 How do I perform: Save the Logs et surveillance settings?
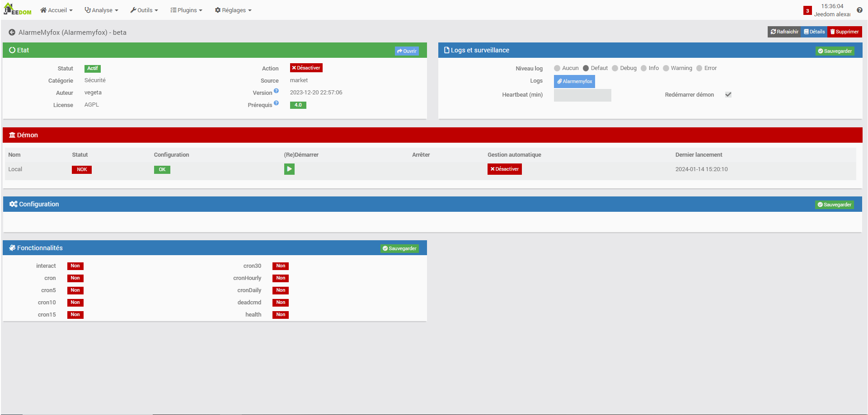pos(835,51)
